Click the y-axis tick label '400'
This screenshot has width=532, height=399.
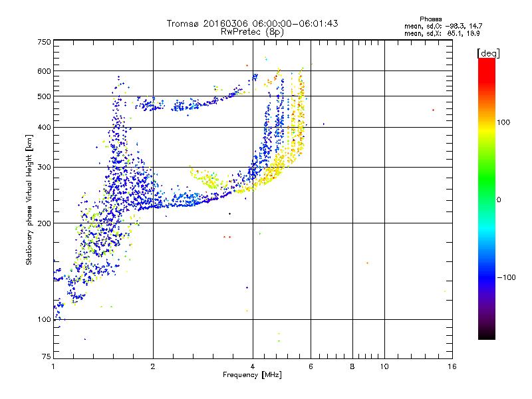(45, 128)
